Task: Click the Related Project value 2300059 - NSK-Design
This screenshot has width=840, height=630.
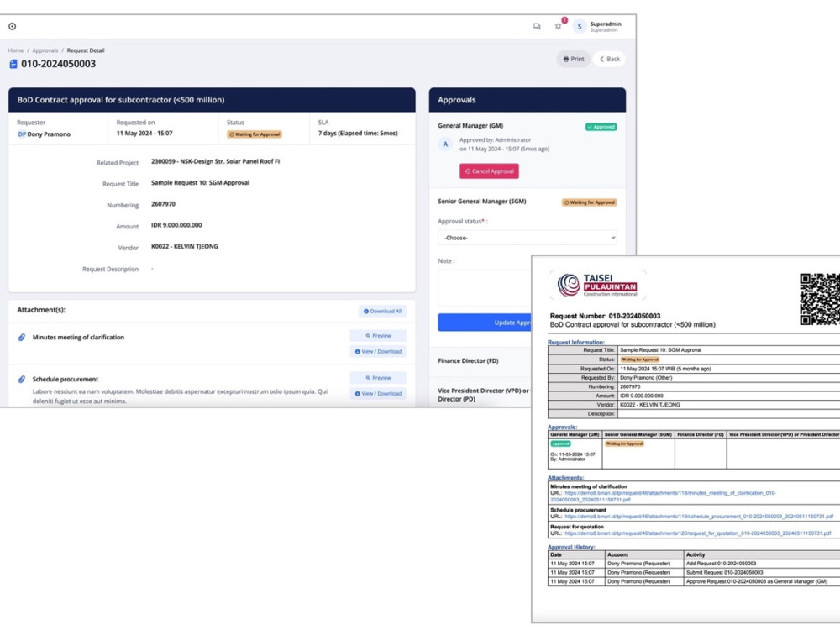Action: [x=215, y=161]
